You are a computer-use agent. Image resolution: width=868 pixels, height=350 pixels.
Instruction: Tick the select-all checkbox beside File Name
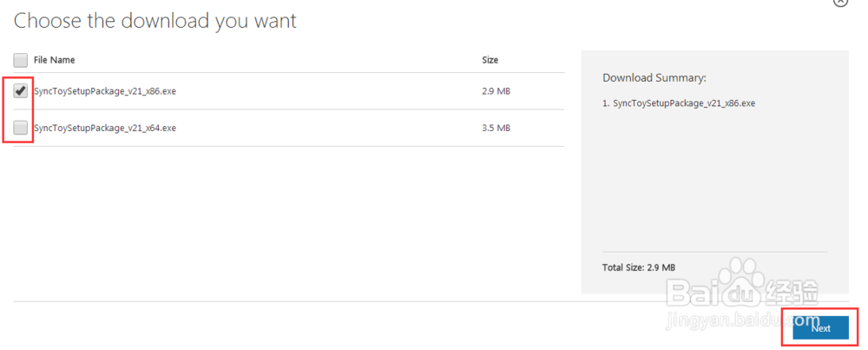(x=20, y=60)
